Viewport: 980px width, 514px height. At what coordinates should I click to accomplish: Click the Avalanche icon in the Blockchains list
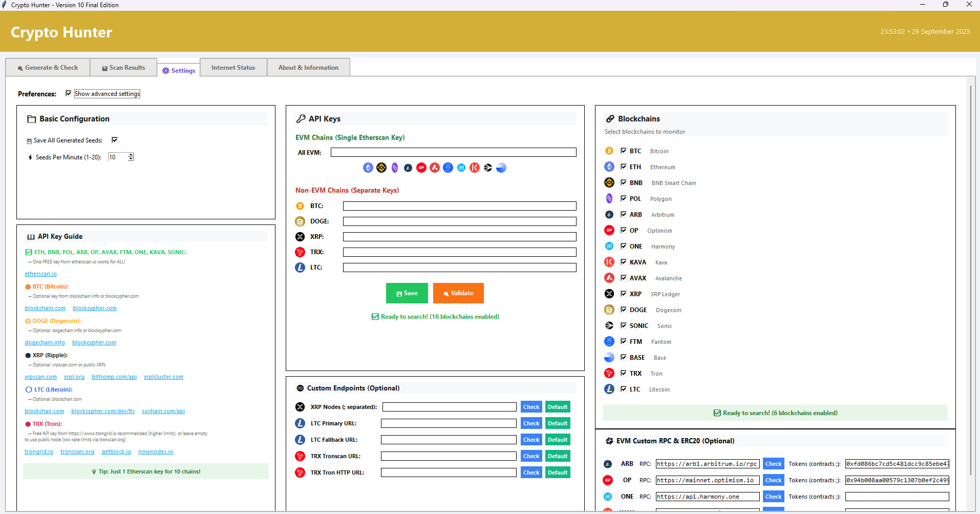(x=609, y=278)
